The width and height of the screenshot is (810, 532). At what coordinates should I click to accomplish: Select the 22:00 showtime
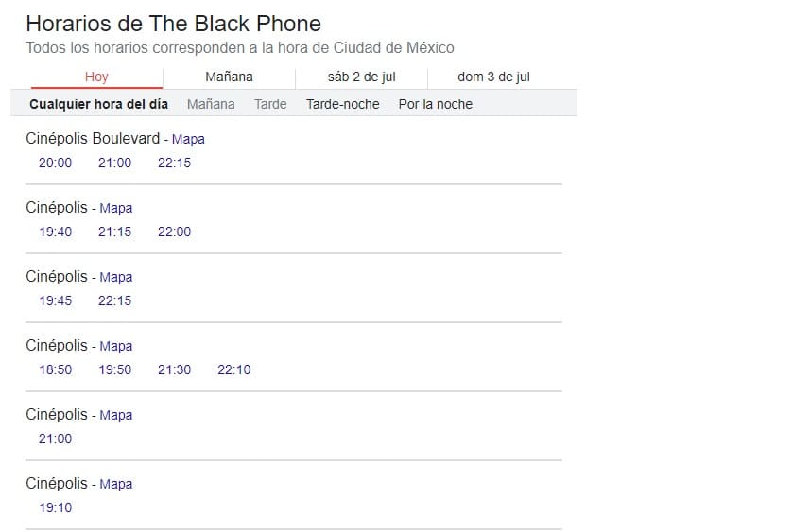point(174,232)
